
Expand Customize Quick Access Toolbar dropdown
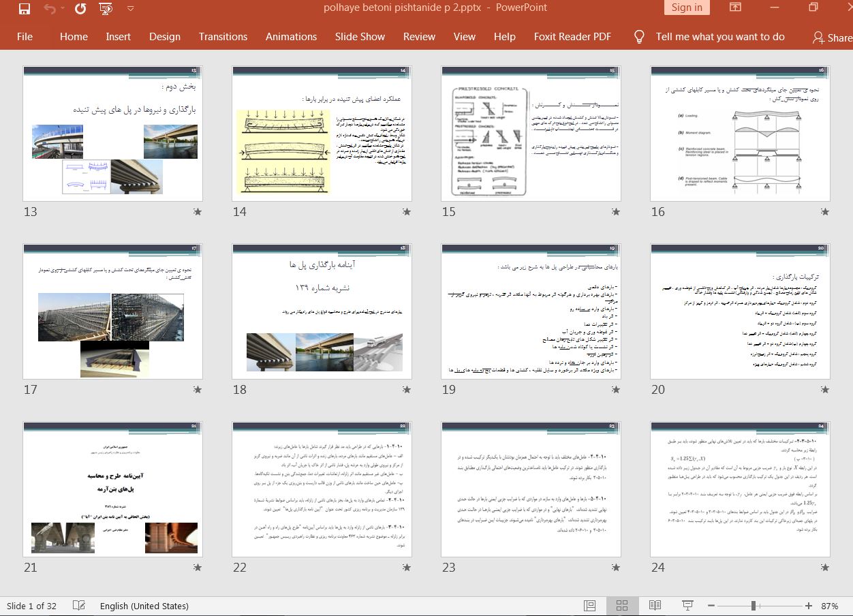pyautogui.click(x=130, y=8)
